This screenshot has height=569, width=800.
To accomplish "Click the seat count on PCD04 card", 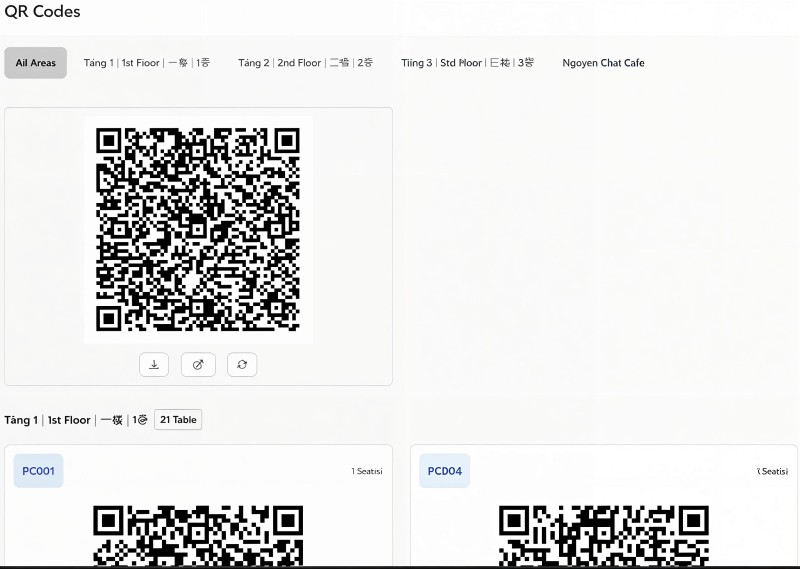I will [x=772, y=471].
